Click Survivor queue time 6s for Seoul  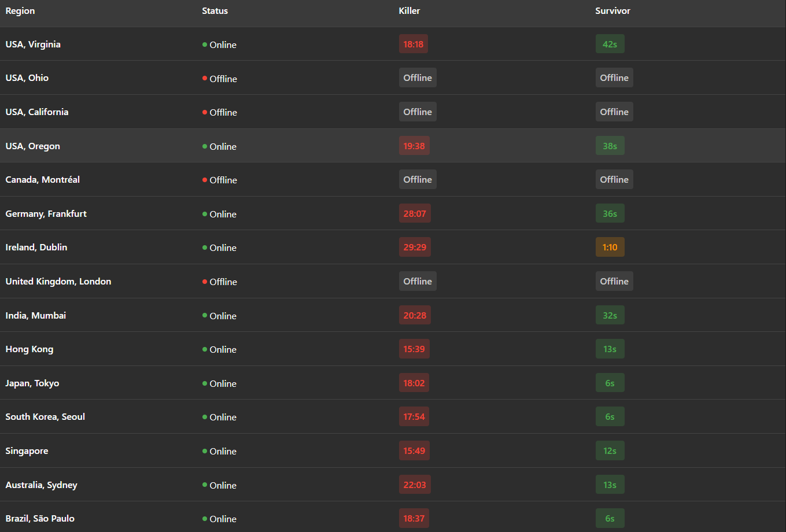pyautogui.click(x=610, y=416)
